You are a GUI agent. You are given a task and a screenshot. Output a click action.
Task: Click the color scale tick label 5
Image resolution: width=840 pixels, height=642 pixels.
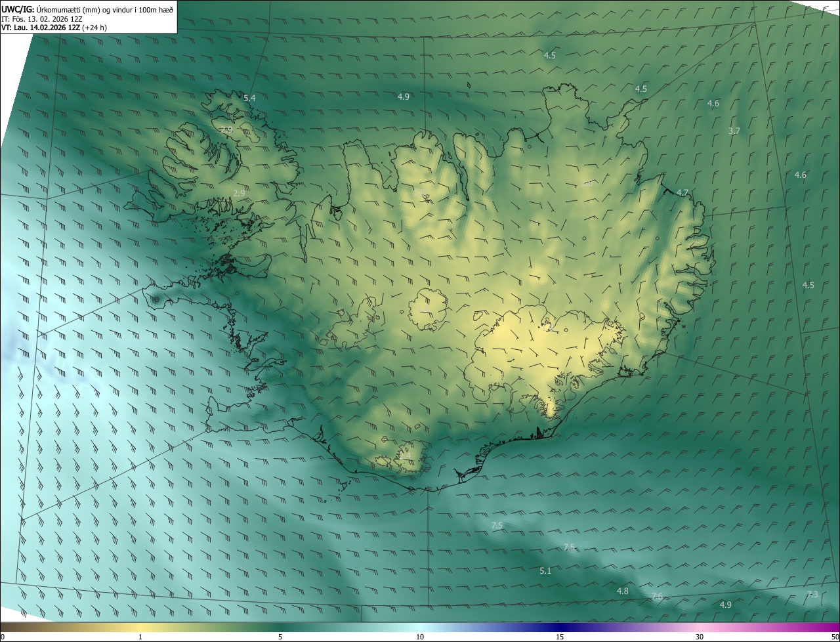click(x=280, y=637)
